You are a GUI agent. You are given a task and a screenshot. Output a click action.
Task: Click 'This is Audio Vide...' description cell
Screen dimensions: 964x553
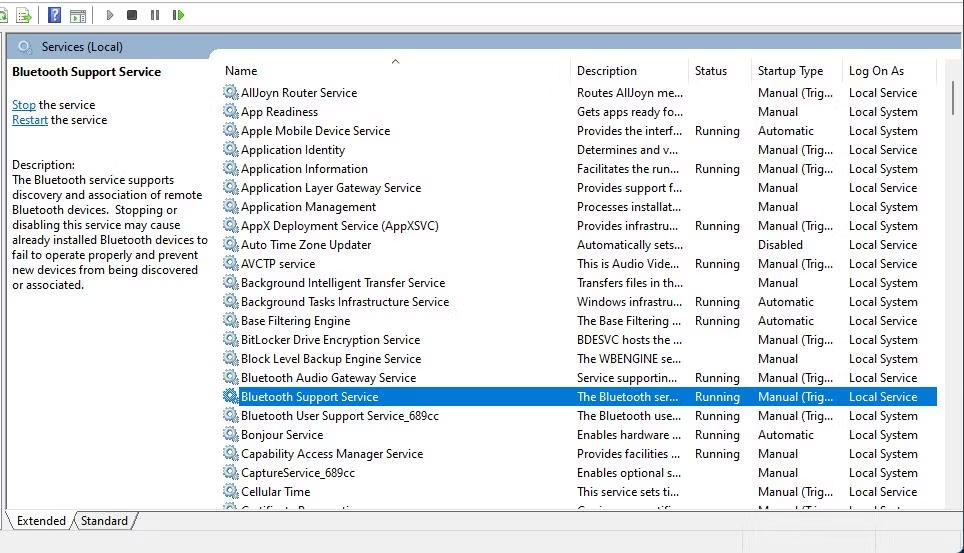[628, 263]
